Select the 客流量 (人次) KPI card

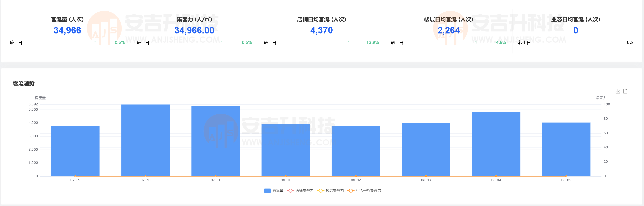click(x=67, y=25)
